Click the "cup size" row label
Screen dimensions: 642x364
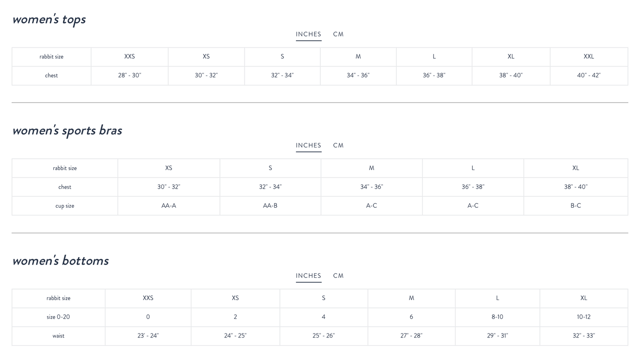tap(65, 206)
